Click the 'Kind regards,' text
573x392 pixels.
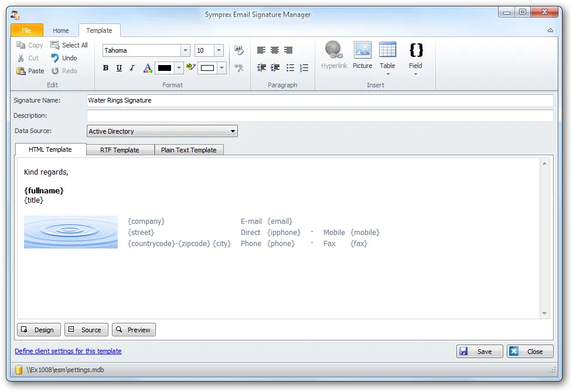tap(46, 172)
